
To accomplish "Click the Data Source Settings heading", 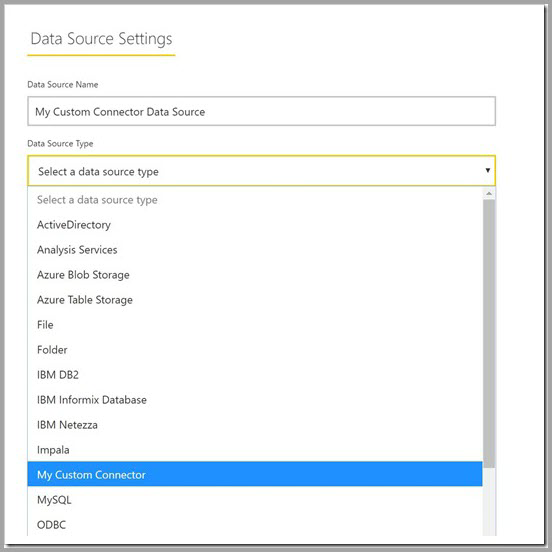I will coord(101,39).
